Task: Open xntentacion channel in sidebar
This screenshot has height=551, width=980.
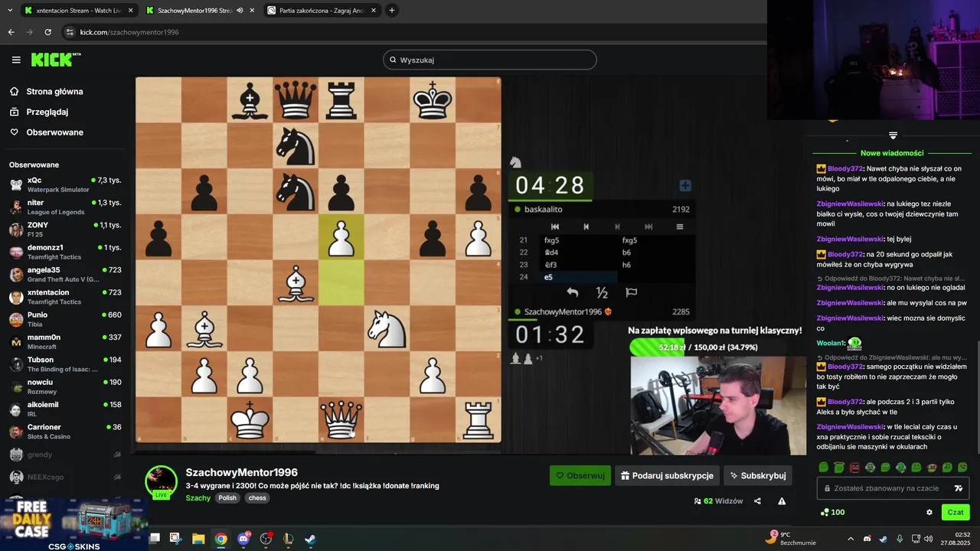Action: [65, 297]
